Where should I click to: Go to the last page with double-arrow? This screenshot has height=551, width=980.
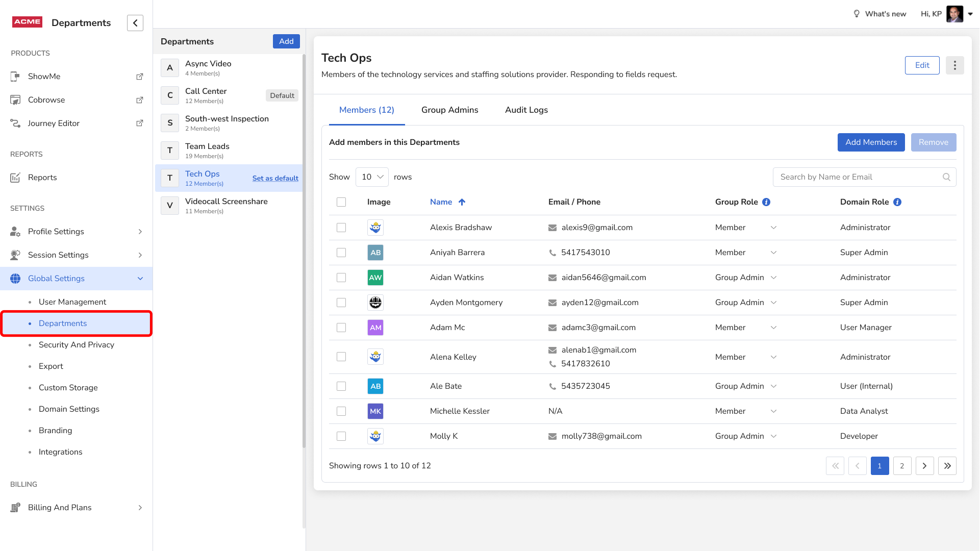click(x=947, y=466)
